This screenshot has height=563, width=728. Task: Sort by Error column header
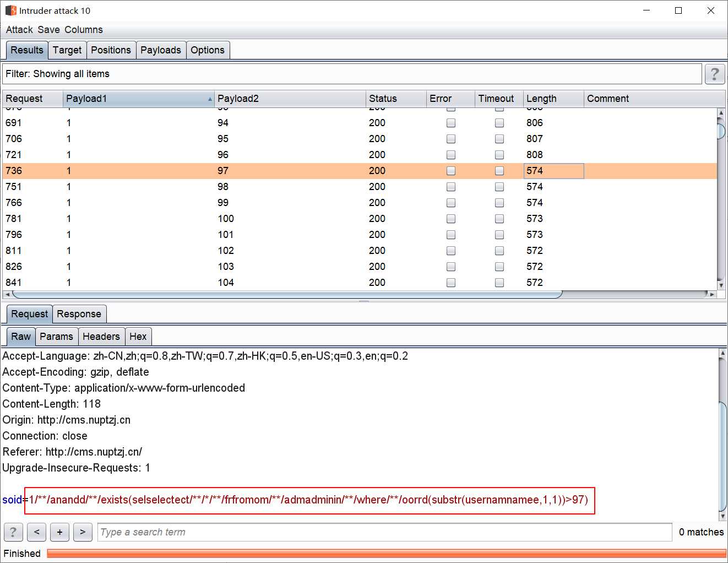click(450, 99)
